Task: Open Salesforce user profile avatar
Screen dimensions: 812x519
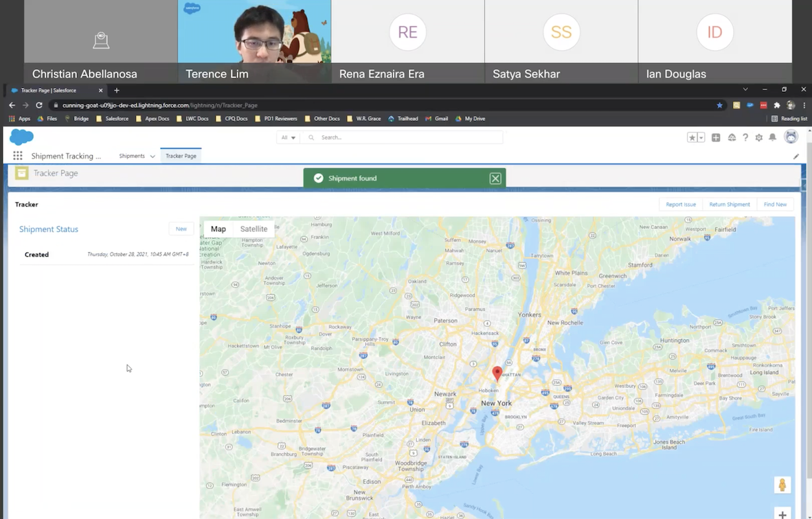Action: [x=791, y=137]
